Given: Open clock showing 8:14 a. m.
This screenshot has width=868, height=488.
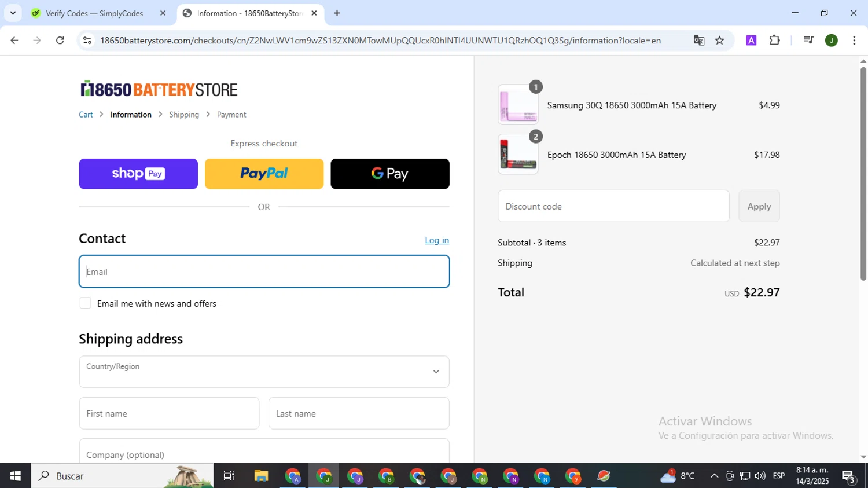Looking at the screenshot, I should click(812, 476).
